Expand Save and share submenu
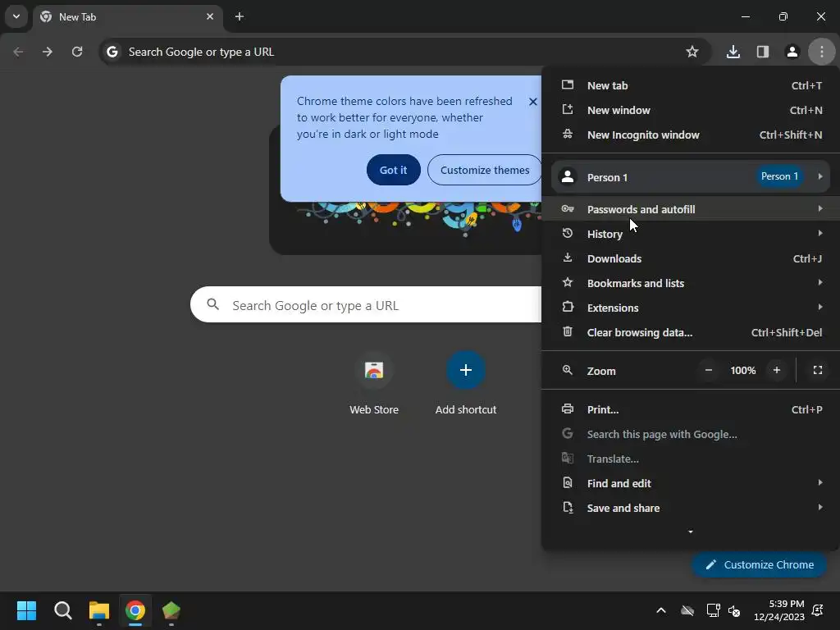 click(691, 509)
